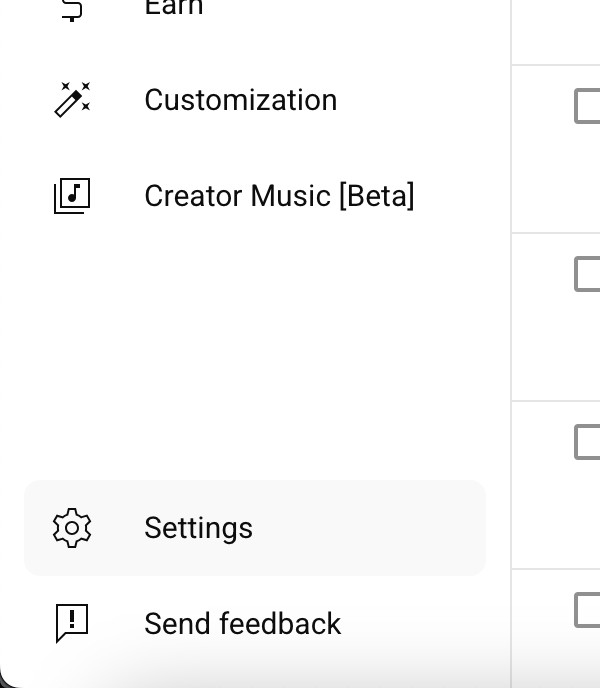600x688 pixels.
Task: Click the Earn dollar sign icon
Action: 71,7
